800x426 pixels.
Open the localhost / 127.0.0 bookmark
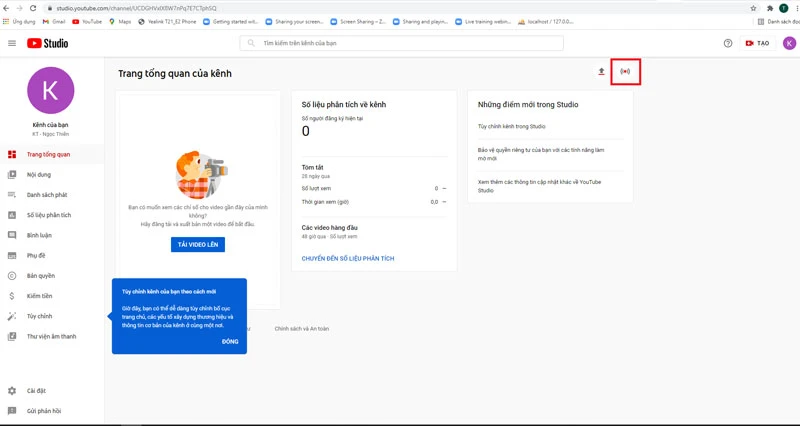pyautogui.click(x=546, y=22)
